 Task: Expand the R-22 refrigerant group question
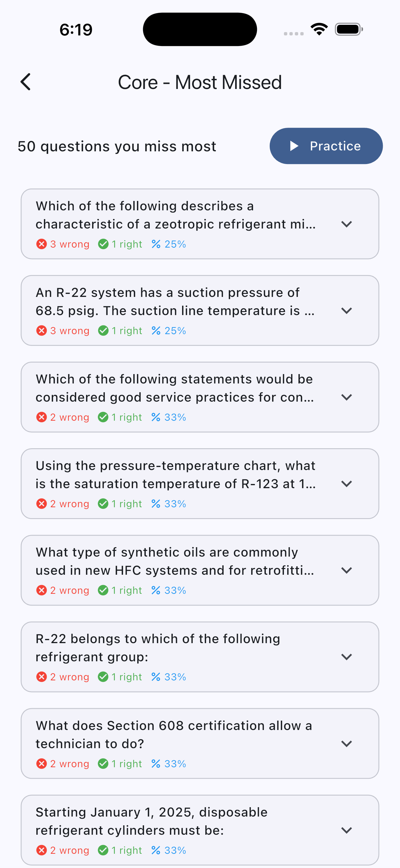pos(346,657)
